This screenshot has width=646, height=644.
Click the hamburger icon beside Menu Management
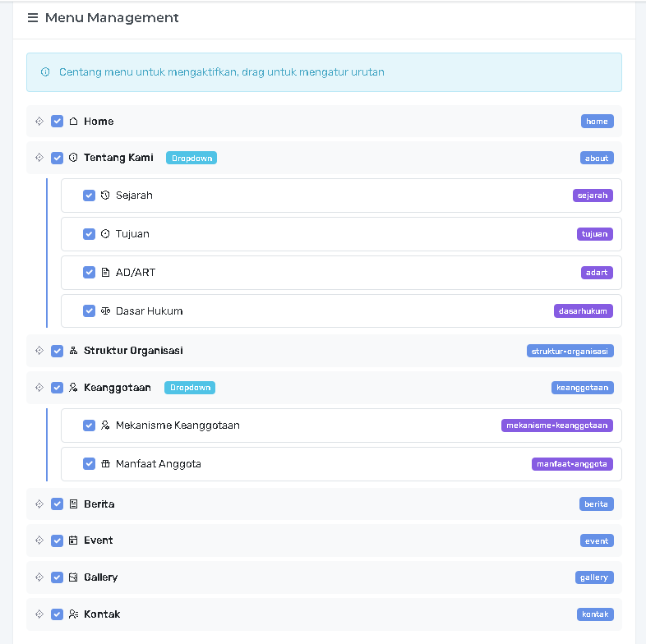[33, 18]
